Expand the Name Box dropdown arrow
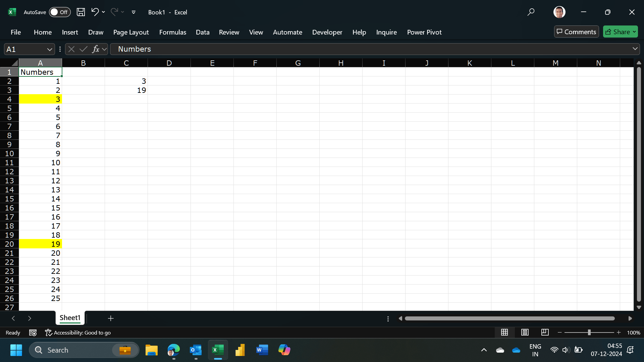The image size is (644, 362). coord(50,50)
